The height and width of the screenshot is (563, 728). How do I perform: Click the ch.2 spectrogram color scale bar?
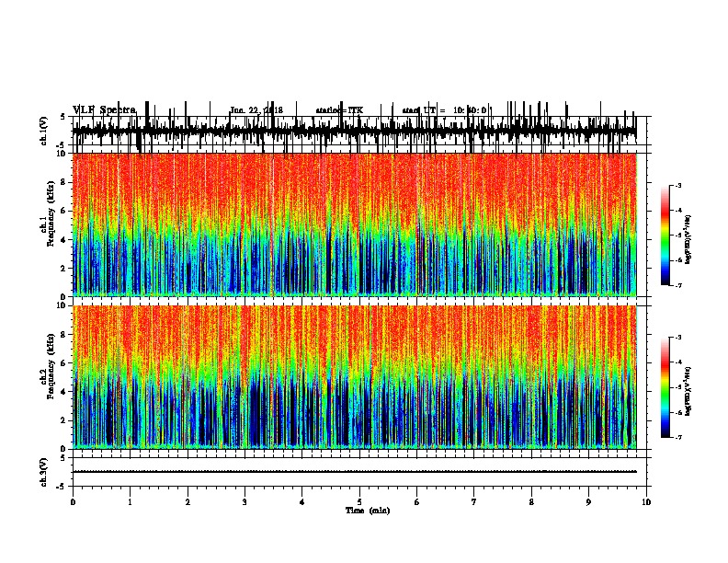(665, 387)
